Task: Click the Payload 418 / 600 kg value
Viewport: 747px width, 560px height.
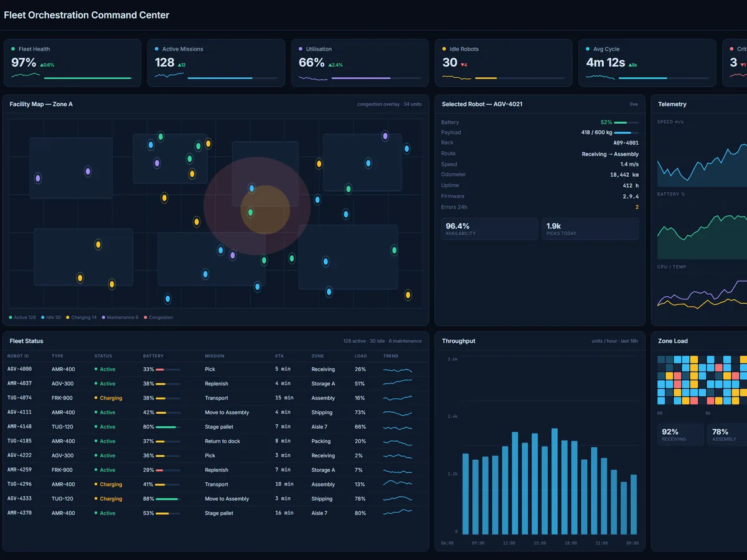Action: coord(596,133)
